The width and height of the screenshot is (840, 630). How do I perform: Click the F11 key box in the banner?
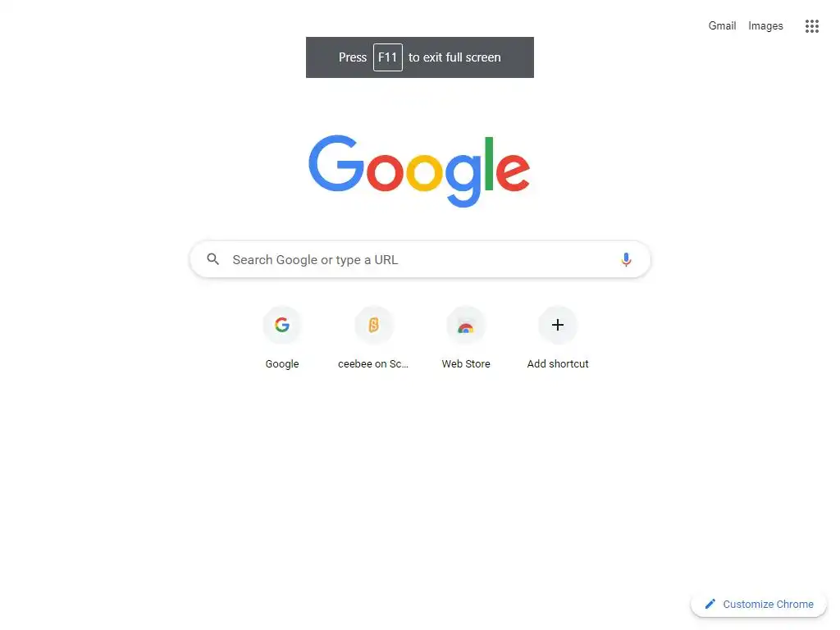coord(387,57)
